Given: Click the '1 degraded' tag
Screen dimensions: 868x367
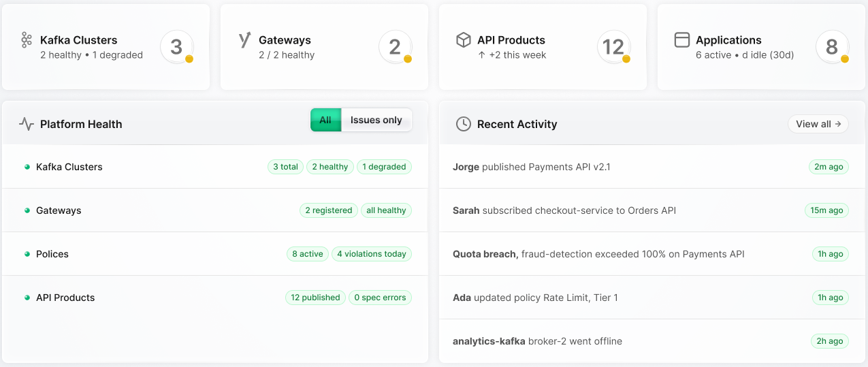Looking at the screenshot, I should coord(384,167).
